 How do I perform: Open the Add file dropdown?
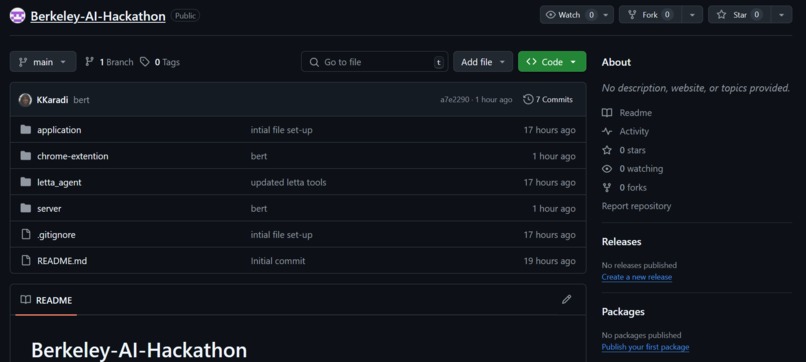[x=483, y=62]
